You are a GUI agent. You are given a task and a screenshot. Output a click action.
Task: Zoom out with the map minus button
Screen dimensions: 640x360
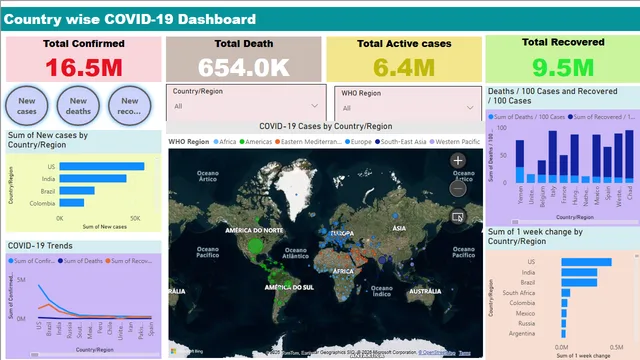click(458, 189)
